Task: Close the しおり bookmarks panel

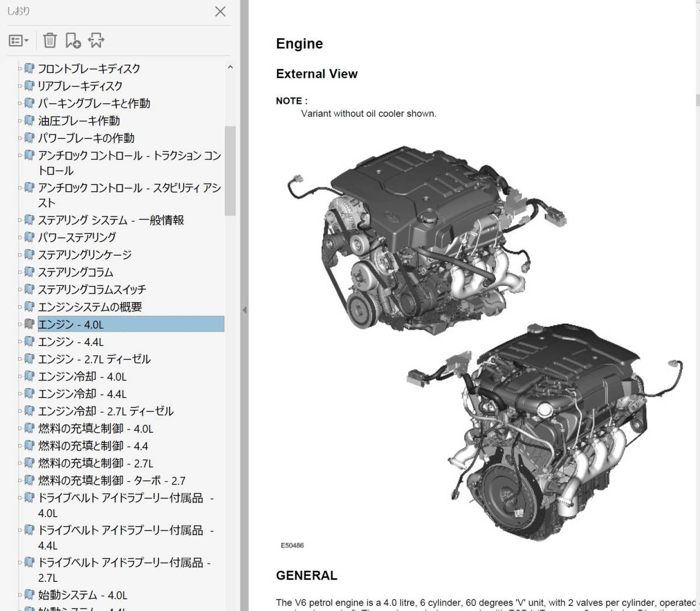Action: pos(220,11)
